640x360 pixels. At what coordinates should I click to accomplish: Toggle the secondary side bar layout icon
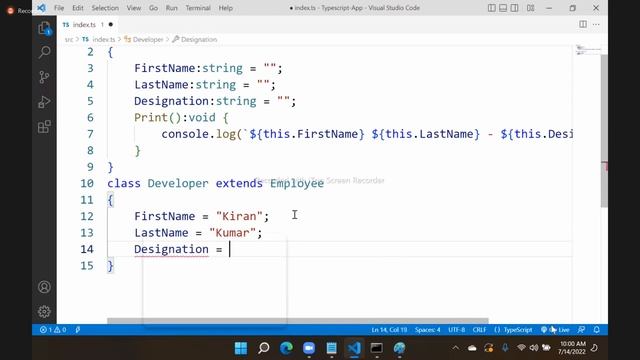[514, 8]
